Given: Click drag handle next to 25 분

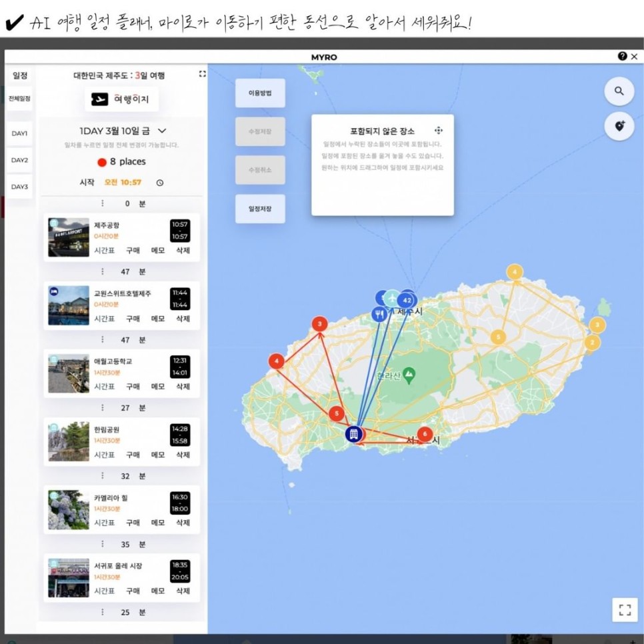Looking at the screenshot, I should click(x=102, y=612).
